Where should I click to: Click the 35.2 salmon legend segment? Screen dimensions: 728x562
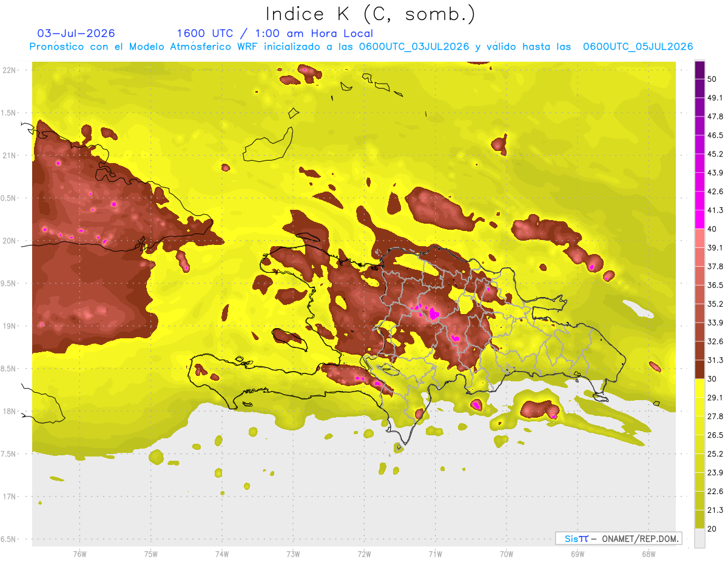pos(699,295)
